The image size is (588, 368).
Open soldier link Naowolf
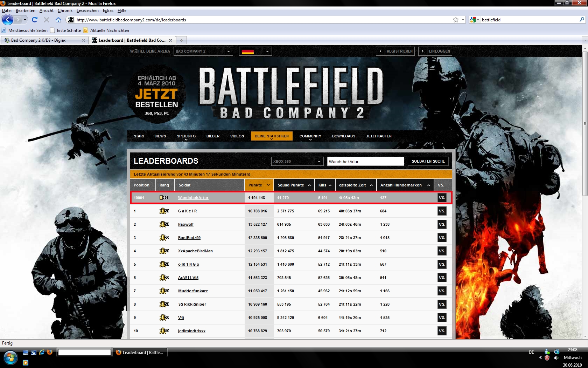point(186,224)
